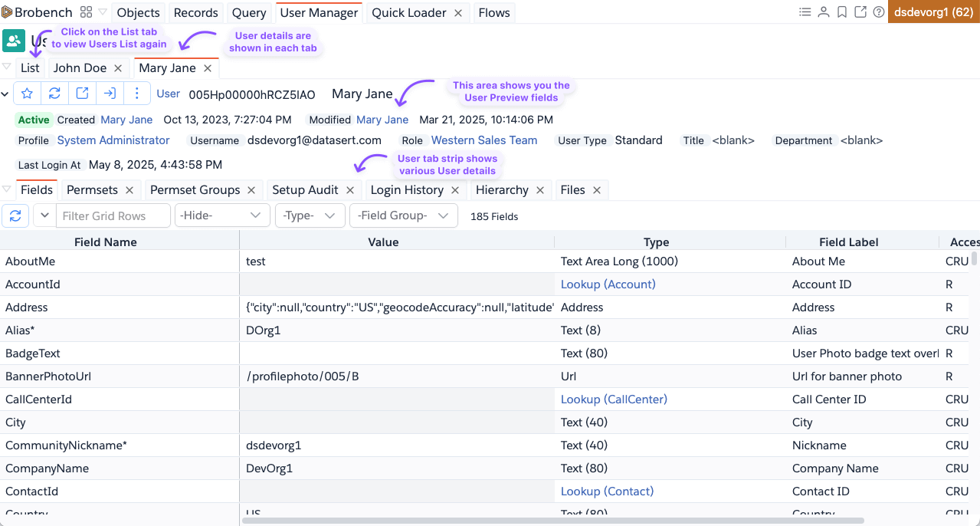View the Login History tab
This screenshot has width=980, height=526.
coord(407,190)
